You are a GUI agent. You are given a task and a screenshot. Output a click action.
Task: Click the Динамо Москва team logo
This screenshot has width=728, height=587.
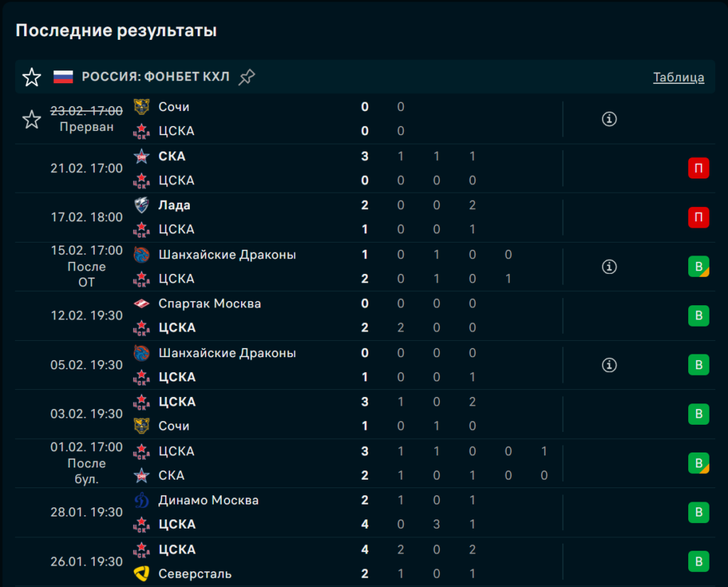[x=142, y=500]
